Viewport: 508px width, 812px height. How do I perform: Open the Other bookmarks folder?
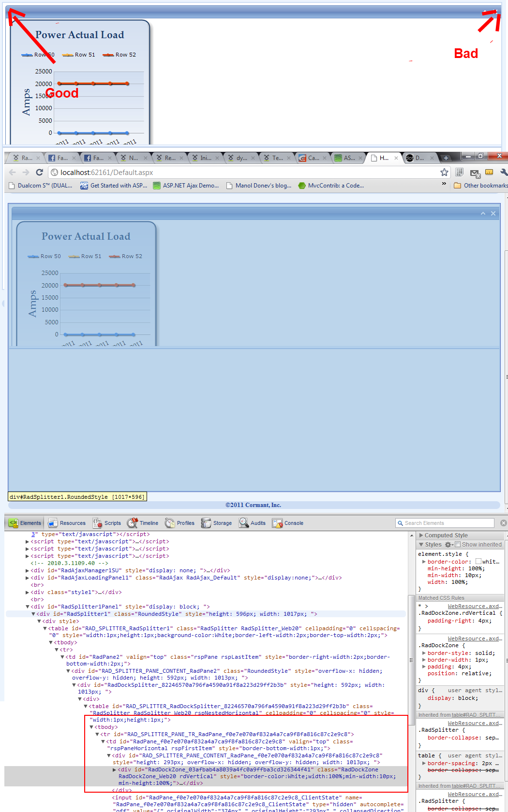pos(480,186)
